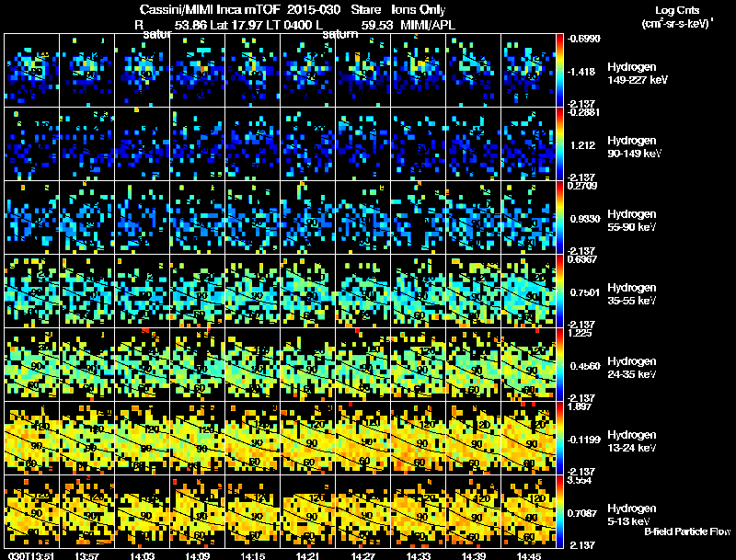Screen dimensions: 736x560
Task: Select the '2015-030' date in the title
Action: 314,10
